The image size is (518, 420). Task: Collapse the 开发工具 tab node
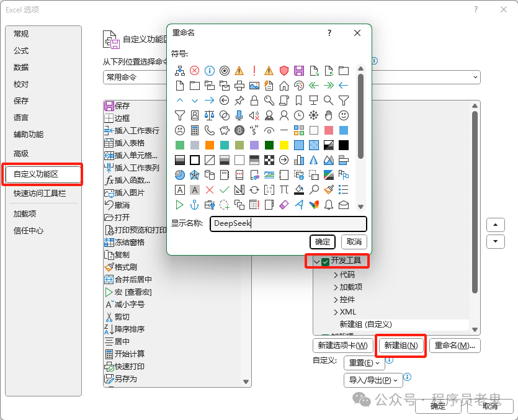click(x=316, y=262)
